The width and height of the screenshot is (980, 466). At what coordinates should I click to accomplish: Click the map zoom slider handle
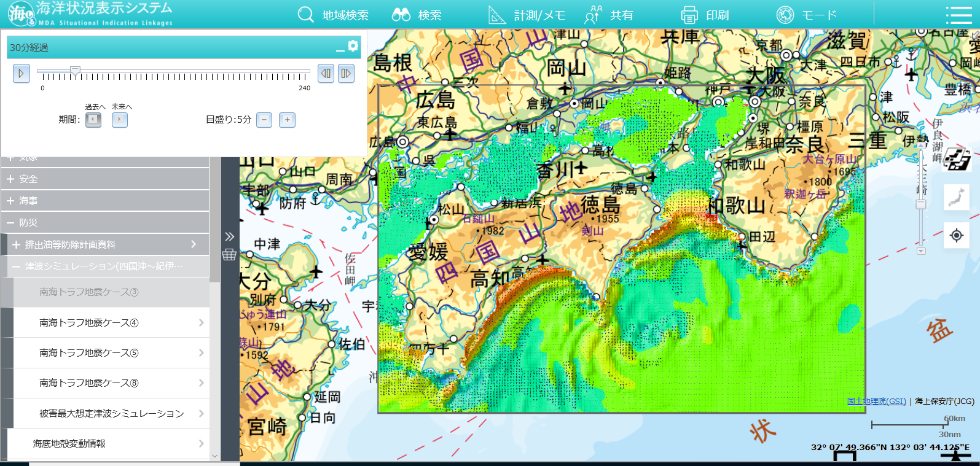point(920,204)
